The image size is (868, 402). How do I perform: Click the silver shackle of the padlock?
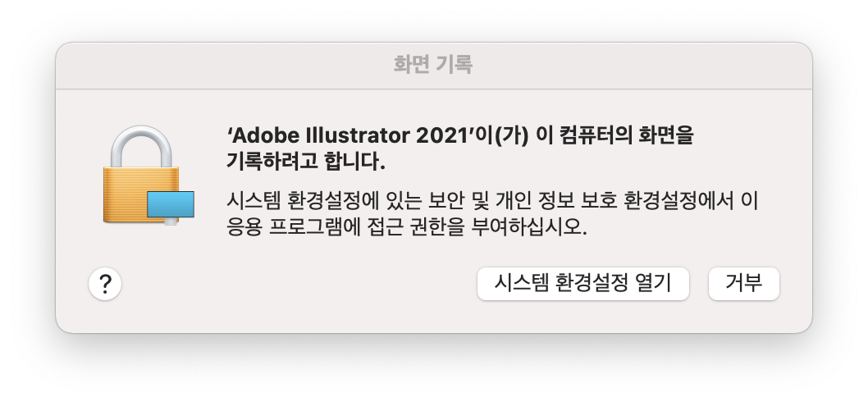click(140, 146)
